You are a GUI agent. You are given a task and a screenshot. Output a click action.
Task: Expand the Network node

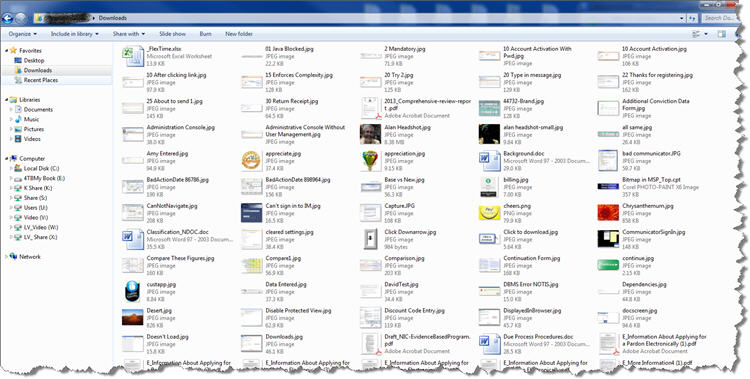click(x=6, y=256)
